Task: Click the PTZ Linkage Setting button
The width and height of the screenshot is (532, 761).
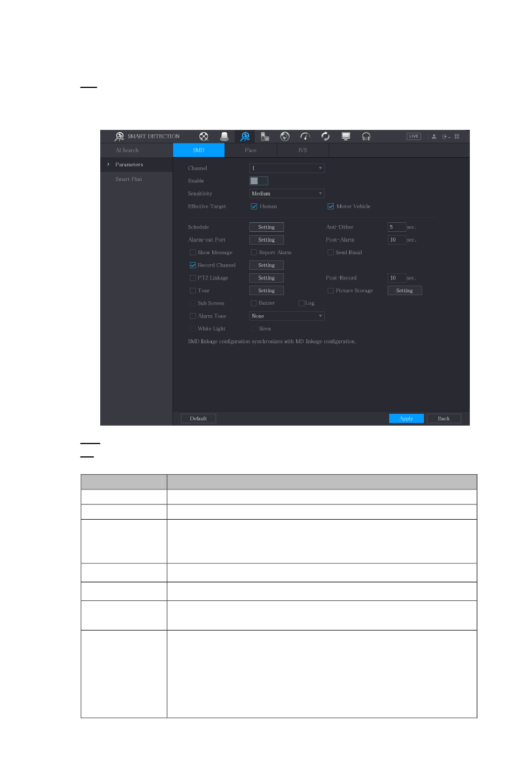Action: (x=267, y=278)
